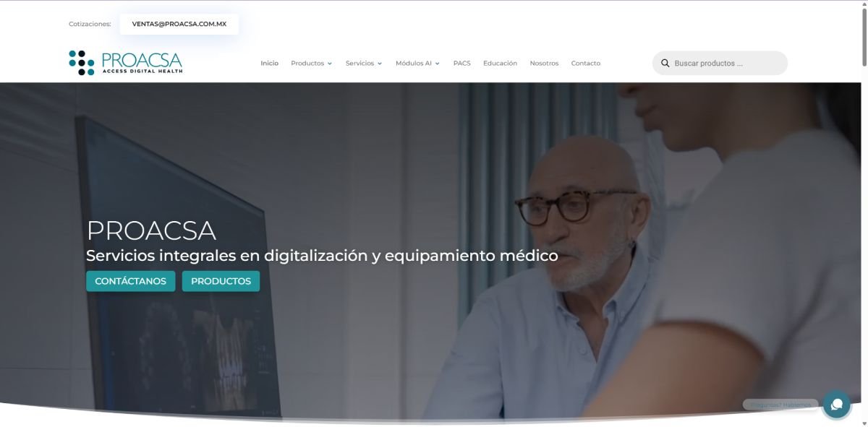Click the PRODUCTOS hero button

point(221,281)
